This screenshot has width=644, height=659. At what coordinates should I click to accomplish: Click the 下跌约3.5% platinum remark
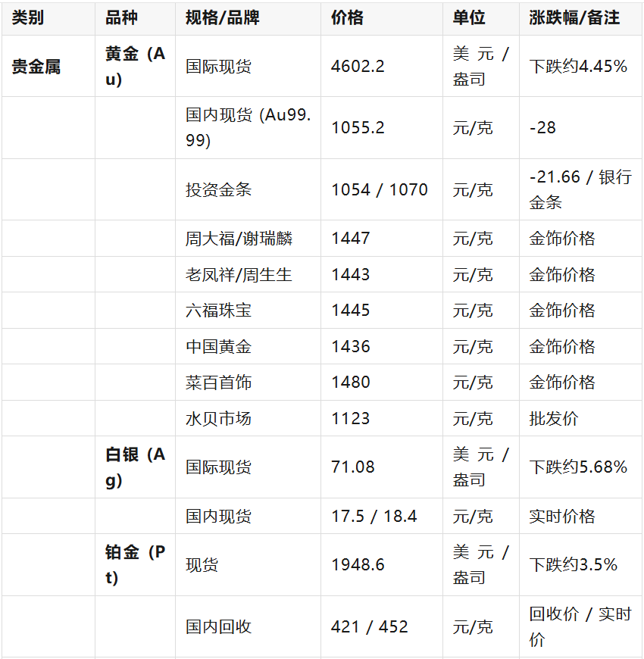(573, 565)
